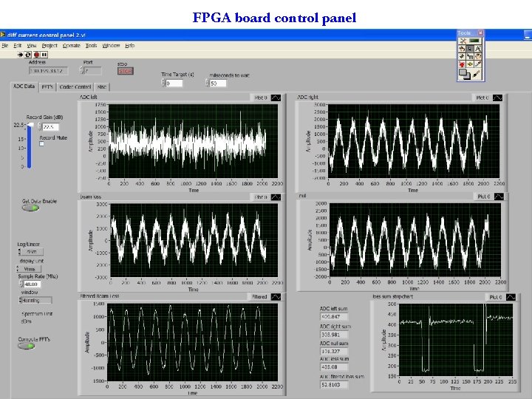
Task: Toggle Automatic Tool Selection in Tools palette
Action: click(x=470, y=41)
